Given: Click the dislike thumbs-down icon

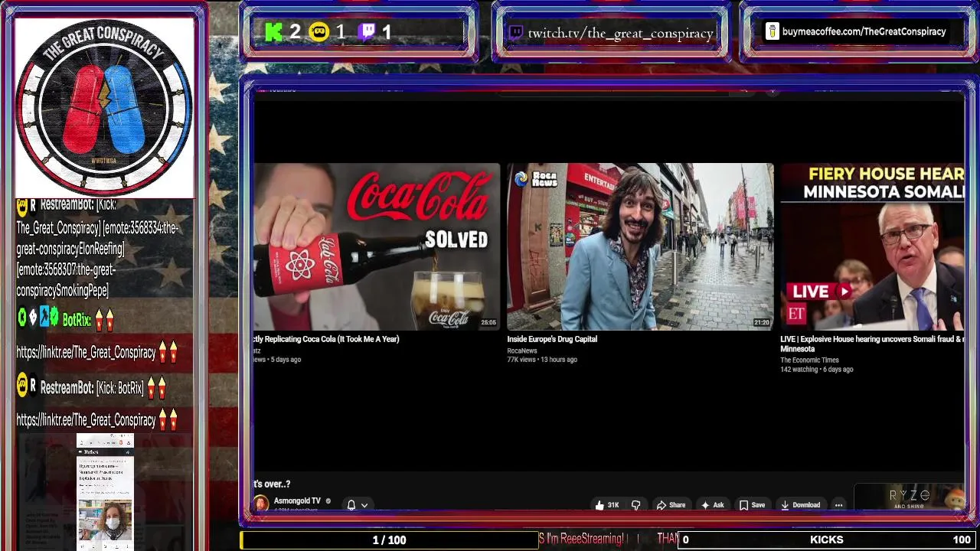Looking at the screenshot, I should coord(635,505).
